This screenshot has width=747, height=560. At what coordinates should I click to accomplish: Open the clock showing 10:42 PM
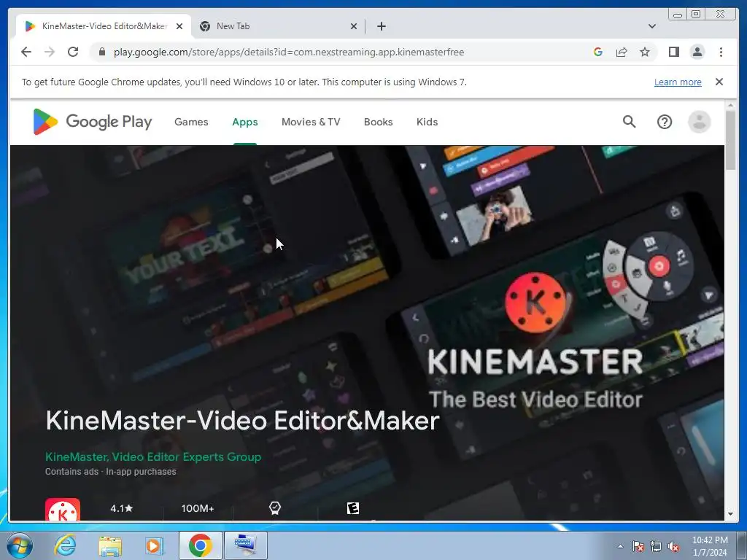click(710, 546)
